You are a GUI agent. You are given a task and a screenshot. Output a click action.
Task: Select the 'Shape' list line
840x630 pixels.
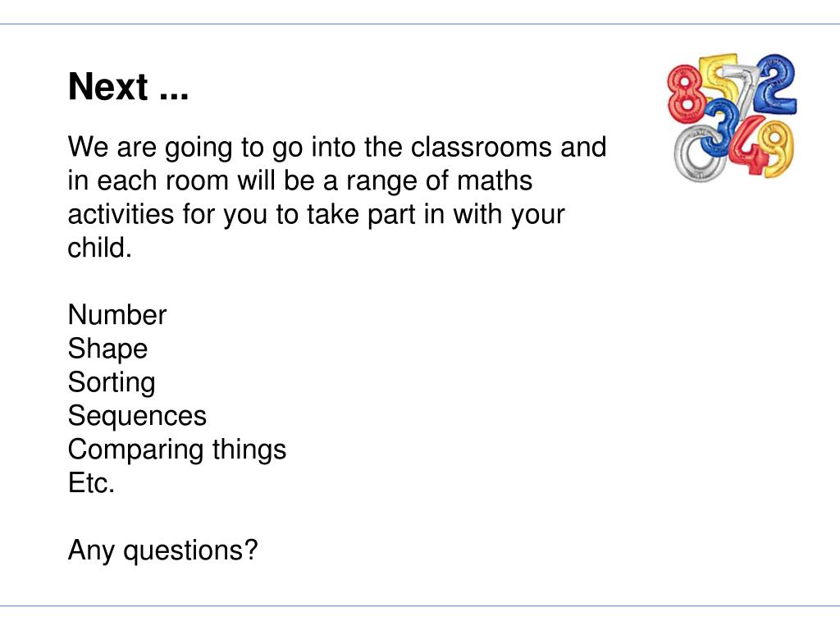tap(107, 349)
